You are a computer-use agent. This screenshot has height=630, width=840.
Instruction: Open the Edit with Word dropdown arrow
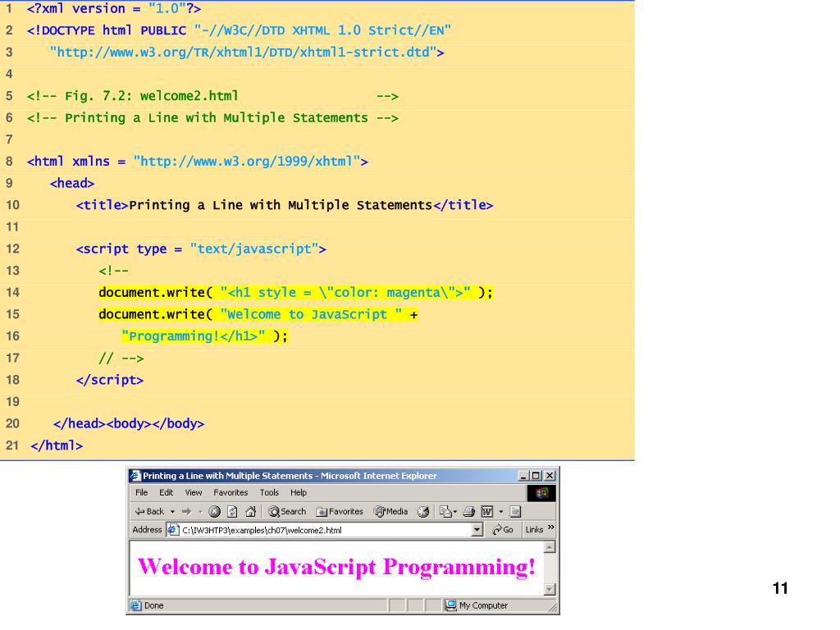[x=501, y=512]
